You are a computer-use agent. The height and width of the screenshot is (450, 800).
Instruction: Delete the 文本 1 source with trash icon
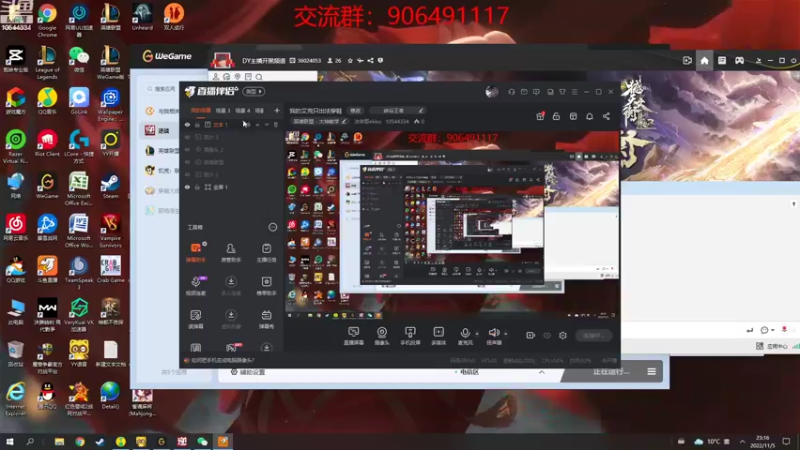(x=276, y=124)
